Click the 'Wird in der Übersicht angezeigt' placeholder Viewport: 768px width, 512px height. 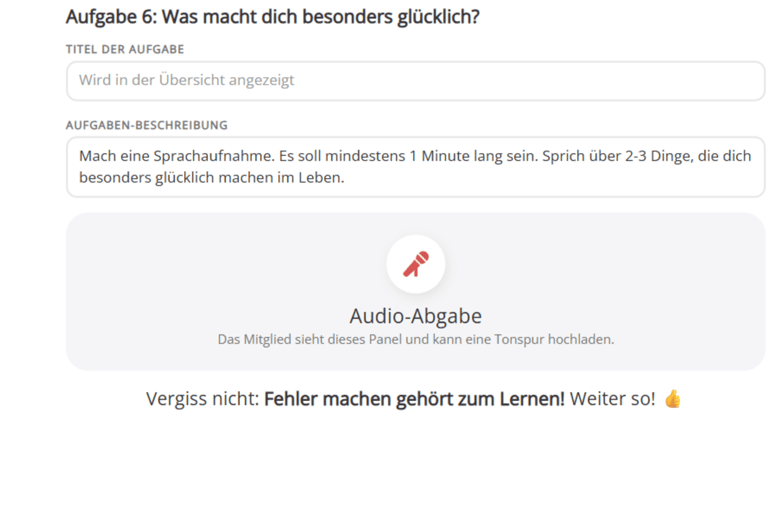tap(187, 80)
